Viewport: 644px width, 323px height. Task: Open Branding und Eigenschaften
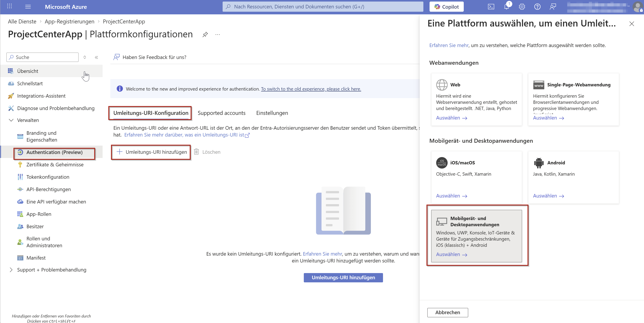coord(51,137)
